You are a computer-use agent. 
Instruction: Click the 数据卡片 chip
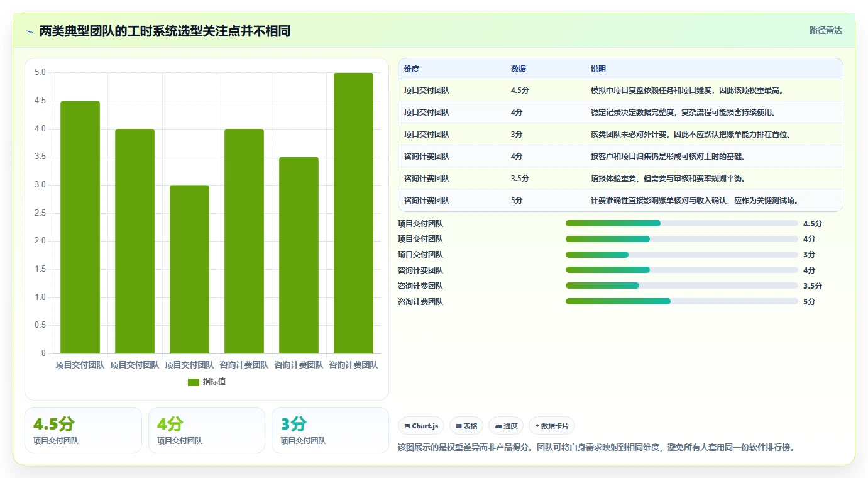point(552,426)
